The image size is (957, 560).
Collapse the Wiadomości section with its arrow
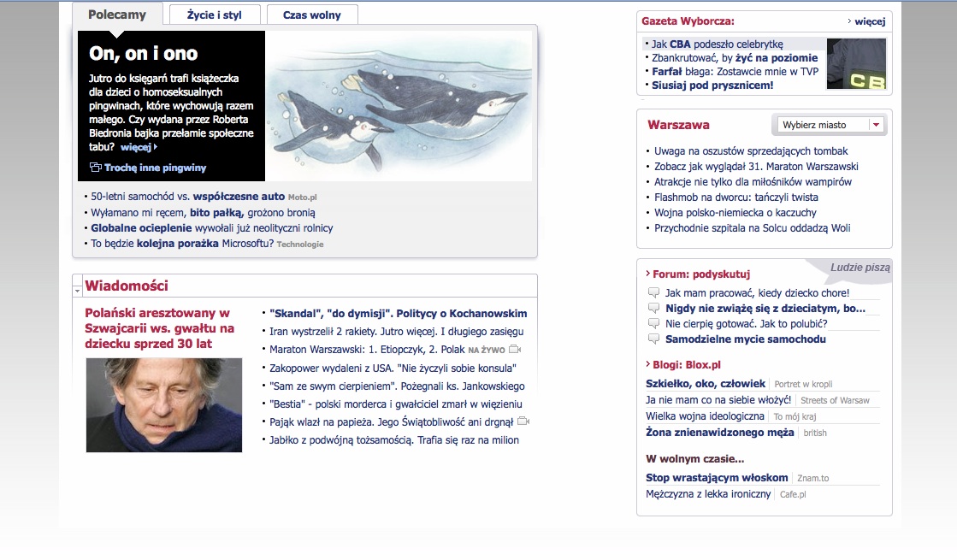coord(78,291)
